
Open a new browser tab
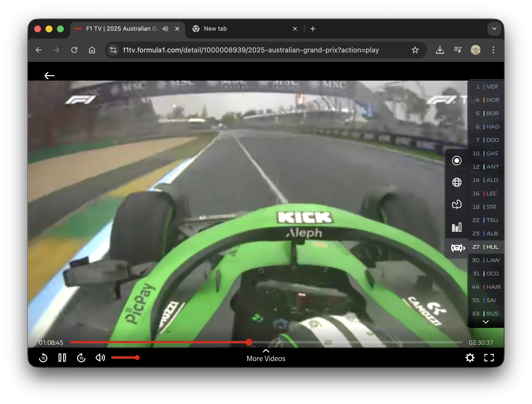pyautogui.click(x=313, y=29)
